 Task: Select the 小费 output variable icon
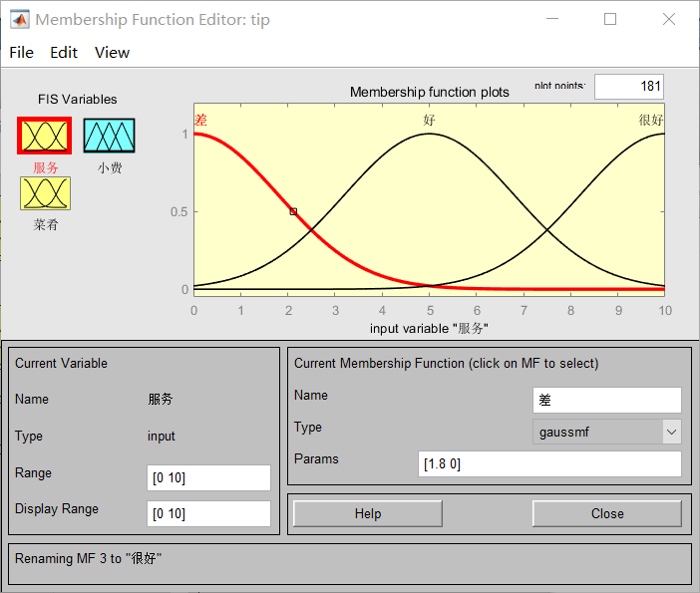(x=109, y=136)
